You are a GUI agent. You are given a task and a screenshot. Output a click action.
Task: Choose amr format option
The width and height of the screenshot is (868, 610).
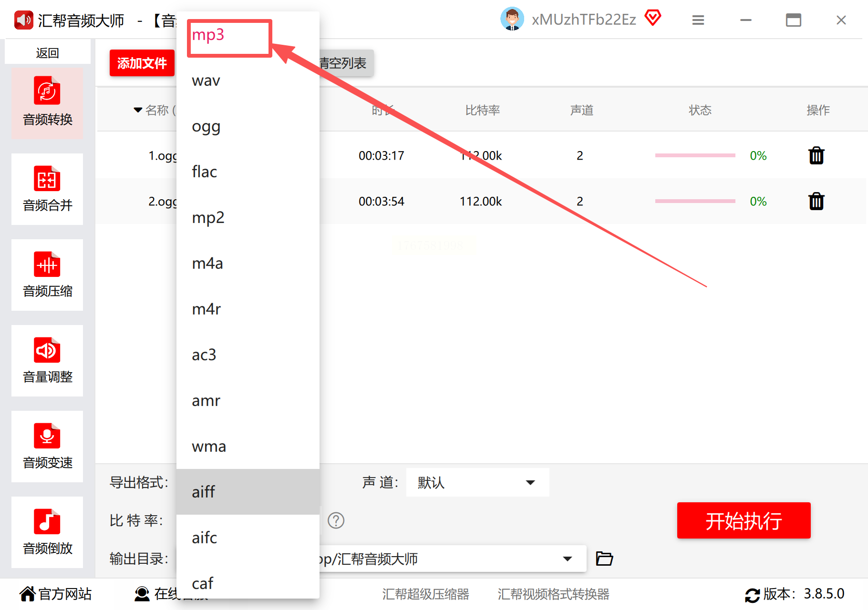click(x=248, y=400)
